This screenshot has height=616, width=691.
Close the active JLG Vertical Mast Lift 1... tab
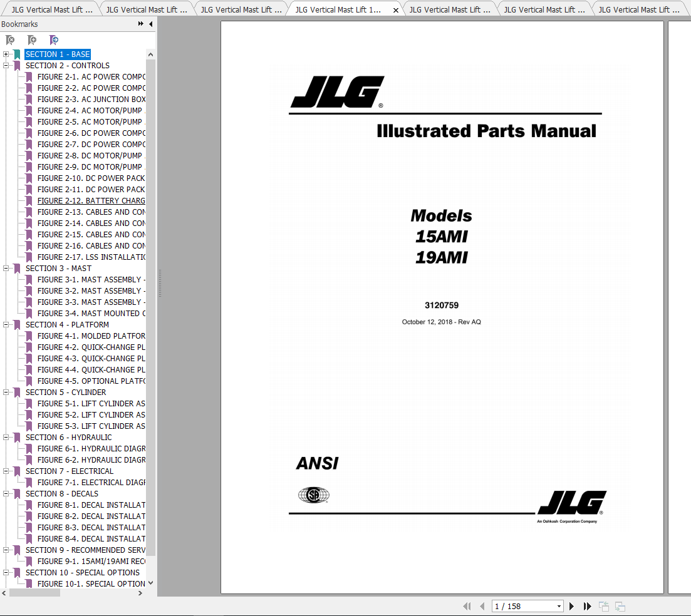(396, 10)
